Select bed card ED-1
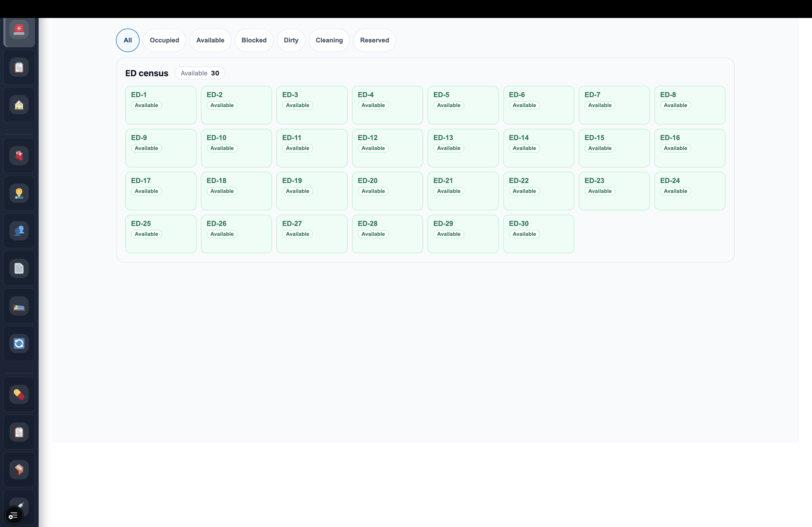Viewport: 812px width, 527px height. (161, 105)
